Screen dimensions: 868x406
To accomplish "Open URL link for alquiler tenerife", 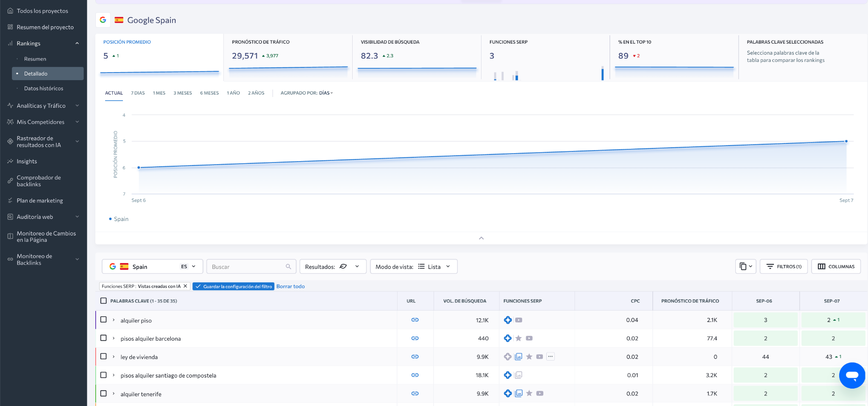I will point(415,394).
